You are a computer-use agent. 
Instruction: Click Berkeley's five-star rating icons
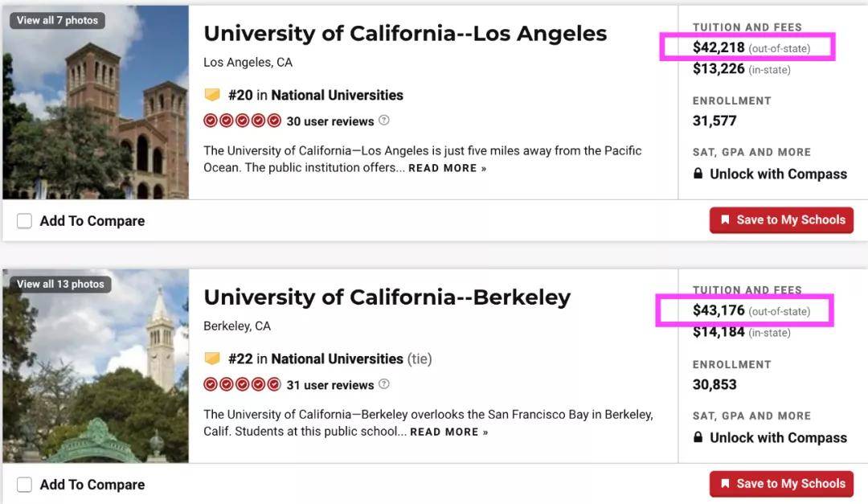242,384
